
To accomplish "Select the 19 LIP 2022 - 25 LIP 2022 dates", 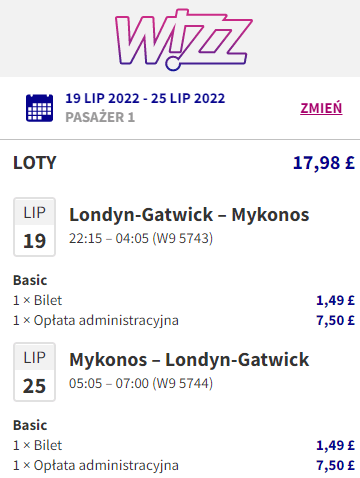I will click(145, 99).
